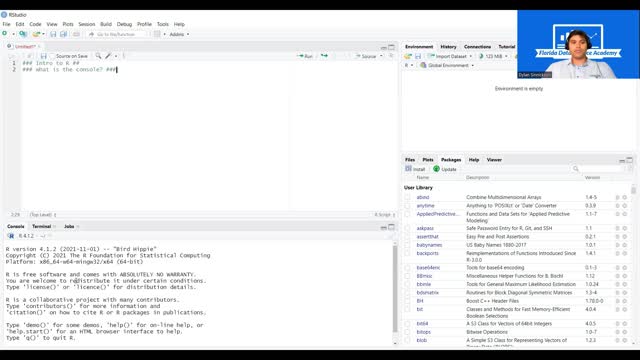Click the Create a Project icon
Screen dimensions: 640x360
23,34
